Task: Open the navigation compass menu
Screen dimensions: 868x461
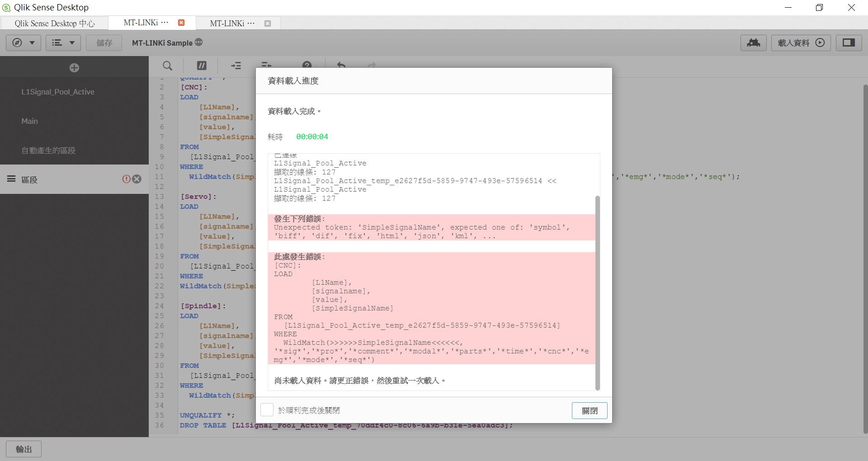Action: coord(24,43)
